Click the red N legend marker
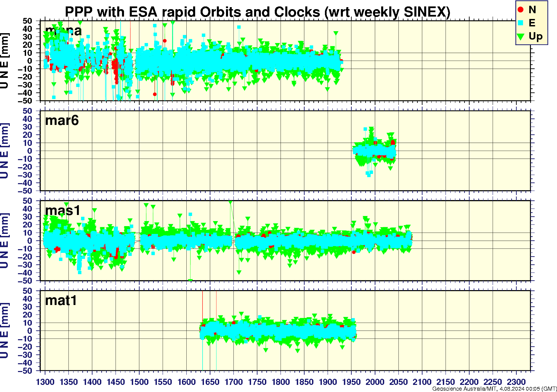Image resolution: width=557 pixels, height=392 pixels. pyautogui.click(x=521, y=10)
